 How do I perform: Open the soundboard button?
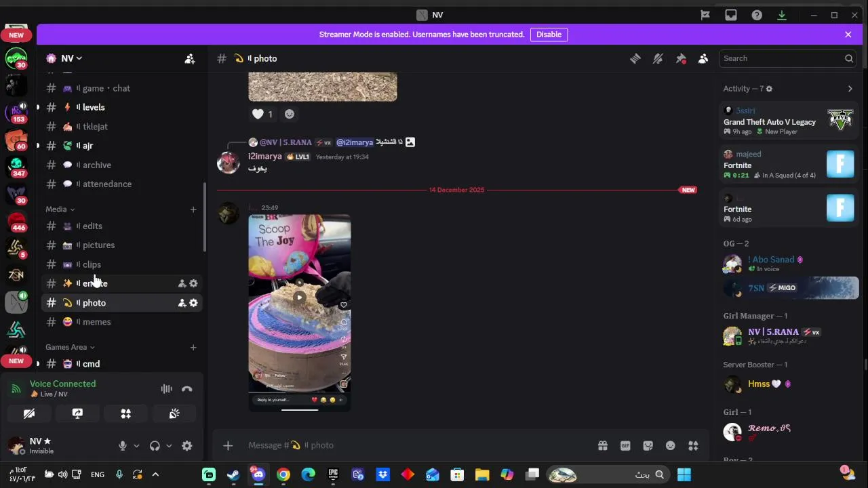[x=174, y=413]
